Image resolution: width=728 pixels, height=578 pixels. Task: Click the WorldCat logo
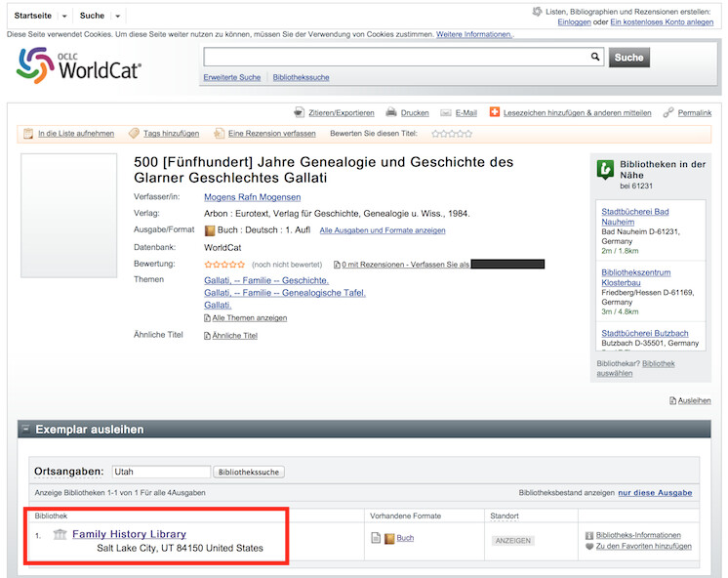point(79,65)
